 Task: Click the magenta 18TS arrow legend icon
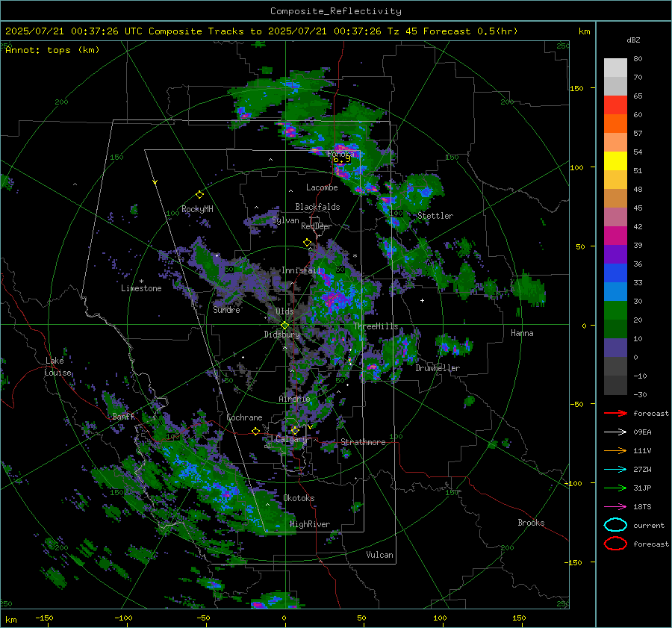(x=615, y=507)
